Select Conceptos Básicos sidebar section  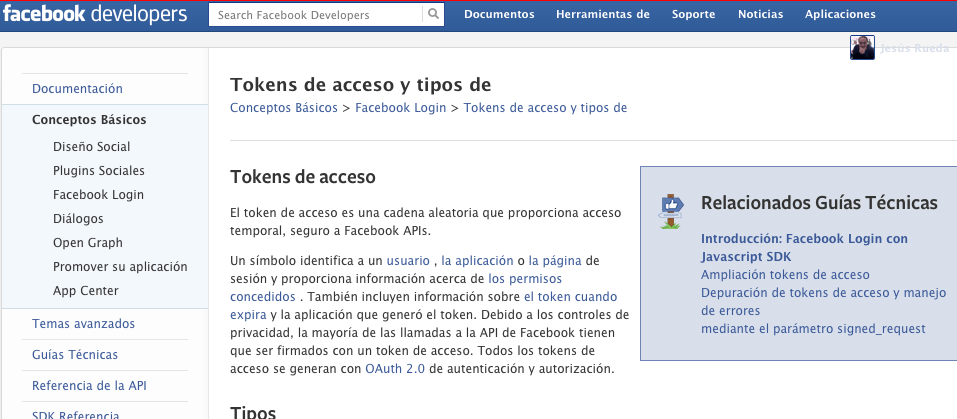[x=89, y=120]
